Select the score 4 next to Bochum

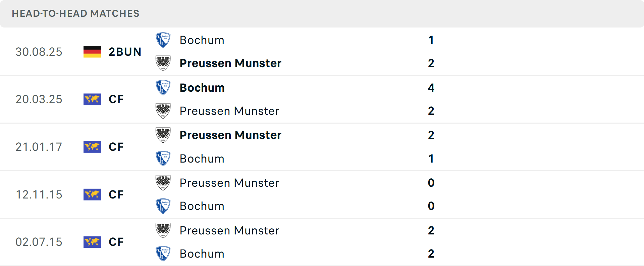coord(431,88)
